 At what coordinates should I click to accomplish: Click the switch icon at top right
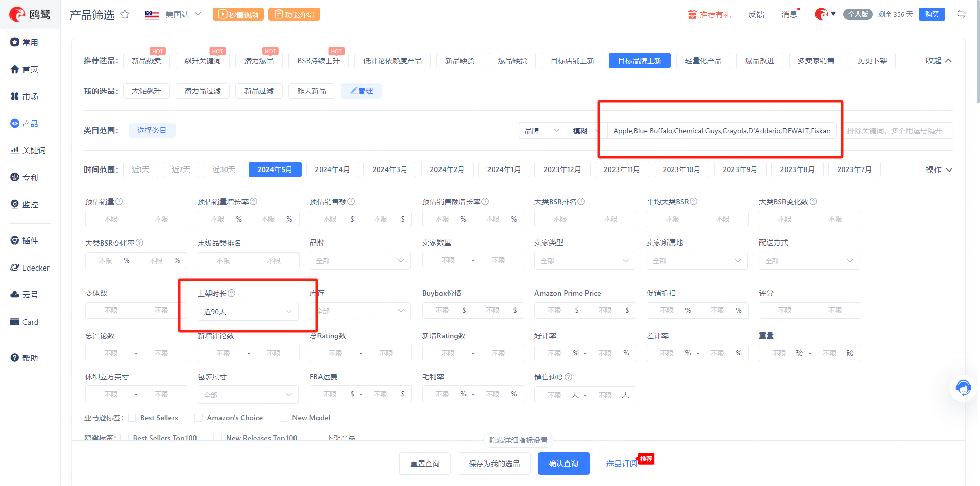click(961, 14)
